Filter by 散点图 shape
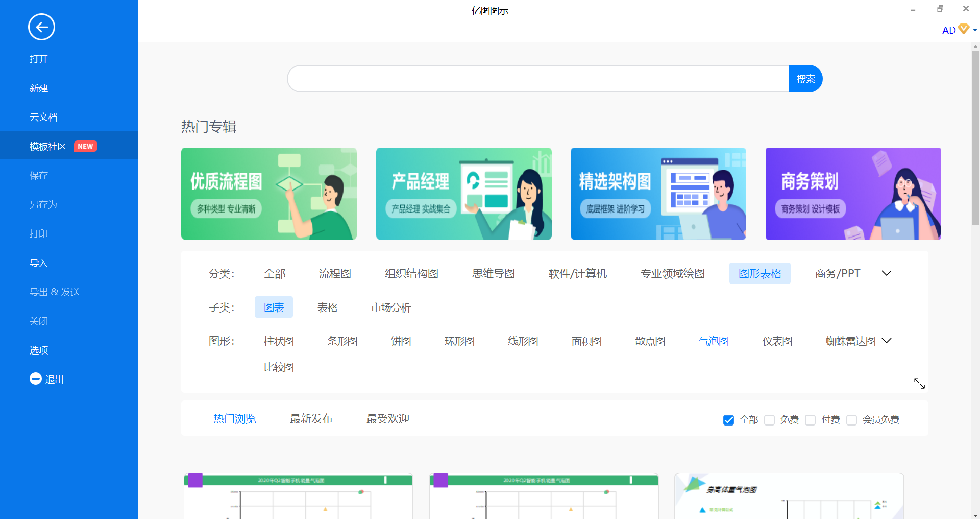 (650, 341)
